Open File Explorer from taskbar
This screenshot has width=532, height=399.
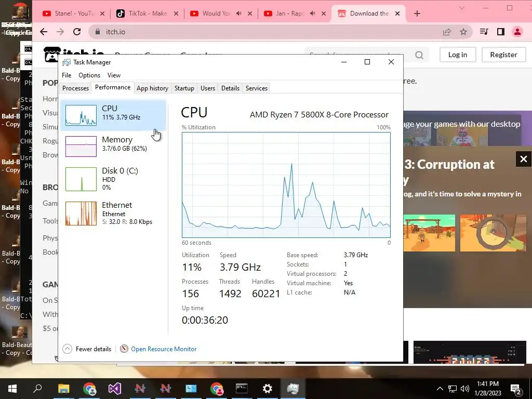(x=63, y=389)
